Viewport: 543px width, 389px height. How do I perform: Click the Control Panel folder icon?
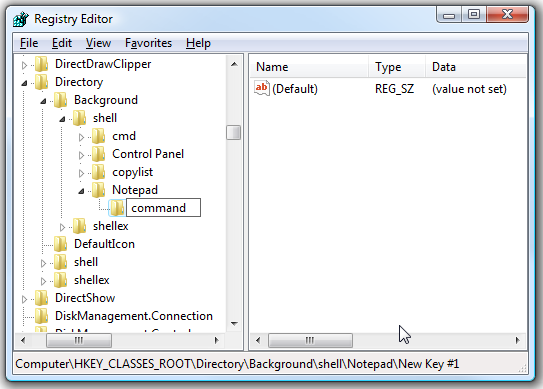coord(99,154)
